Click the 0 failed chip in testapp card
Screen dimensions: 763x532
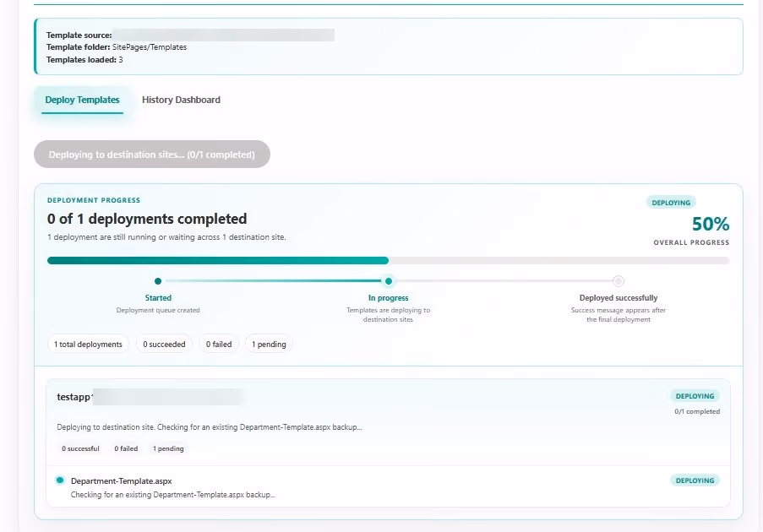126,448
